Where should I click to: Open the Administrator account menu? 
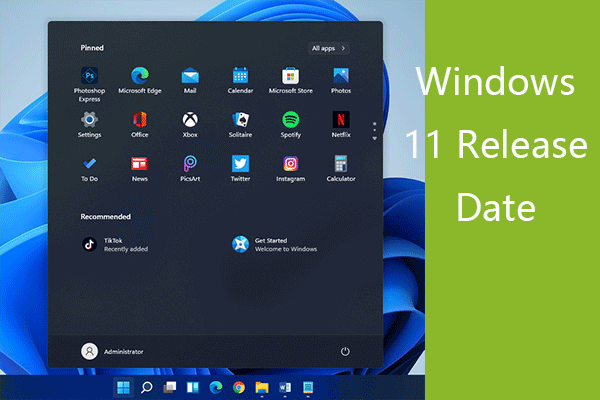[112, 351]
